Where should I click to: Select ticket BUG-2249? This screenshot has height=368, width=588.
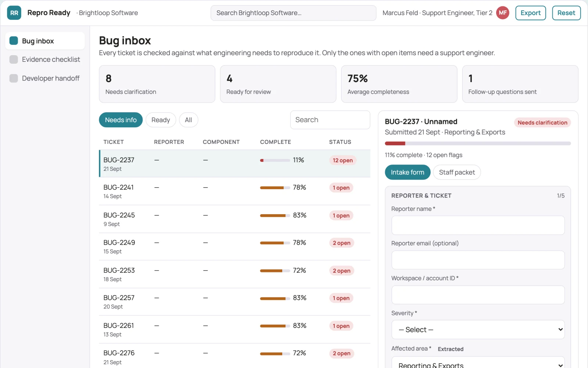pyautogui.click(x=234, y=247)
